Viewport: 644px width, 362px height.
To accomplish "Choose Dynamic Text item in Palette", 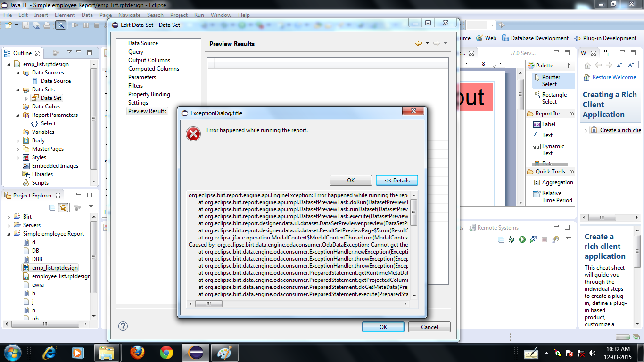I will 549,149.
